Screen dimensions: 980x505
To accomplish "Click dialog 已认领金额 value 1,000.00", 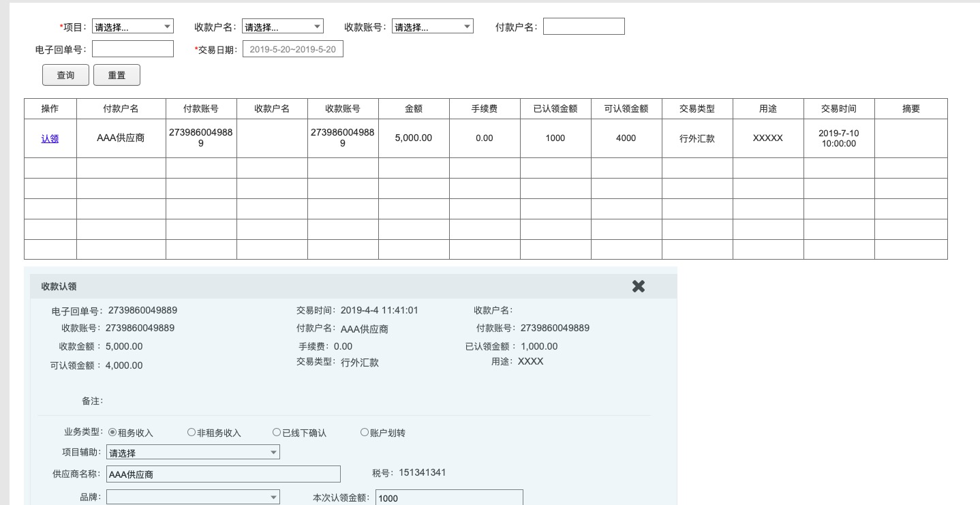I will tap(539, 346).
